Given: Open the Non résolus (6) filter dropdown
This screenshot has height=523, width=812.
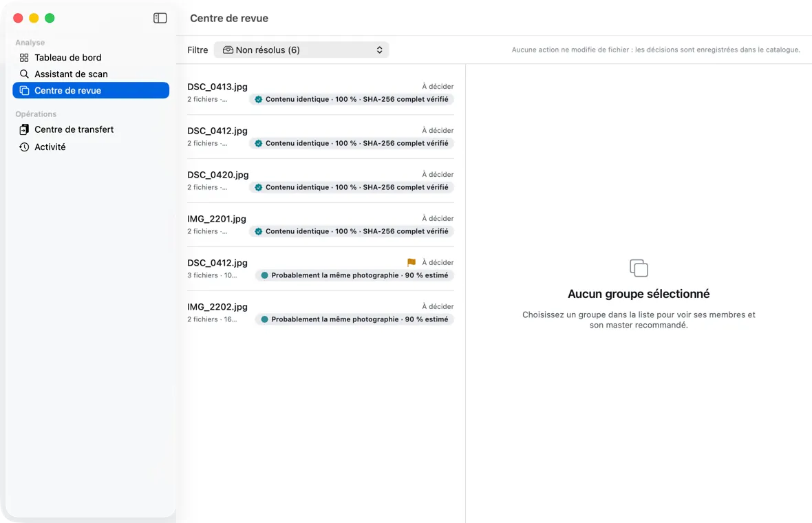Looking at the screenshot, I should click(x=301, y=50).
